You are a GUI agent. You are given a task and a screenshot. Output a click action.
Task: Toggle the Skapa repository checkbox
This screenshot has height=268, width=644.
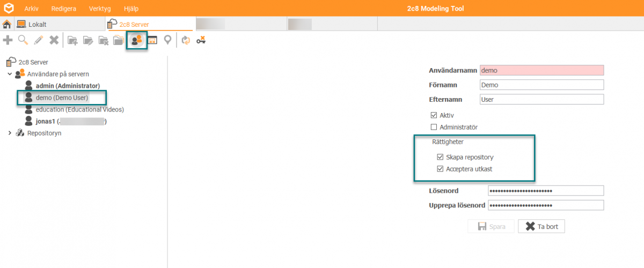441,157
